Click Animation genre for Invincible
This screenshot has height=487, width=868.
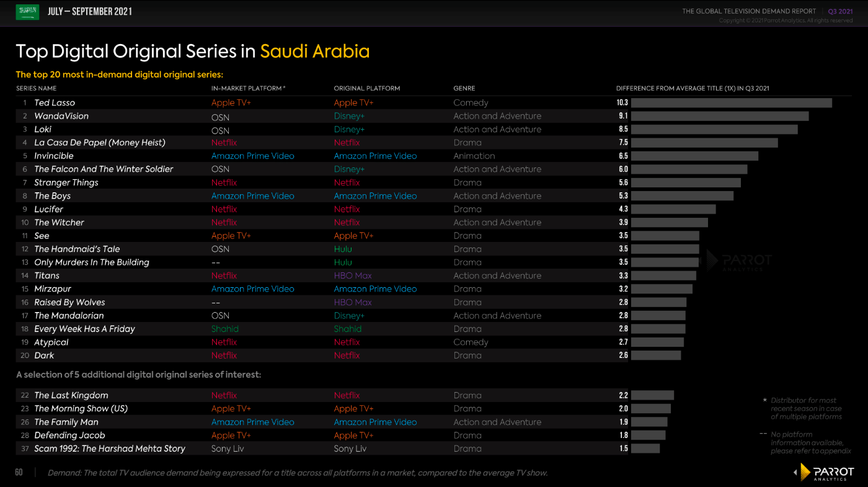pyautogui.click(x=474, y=156)
